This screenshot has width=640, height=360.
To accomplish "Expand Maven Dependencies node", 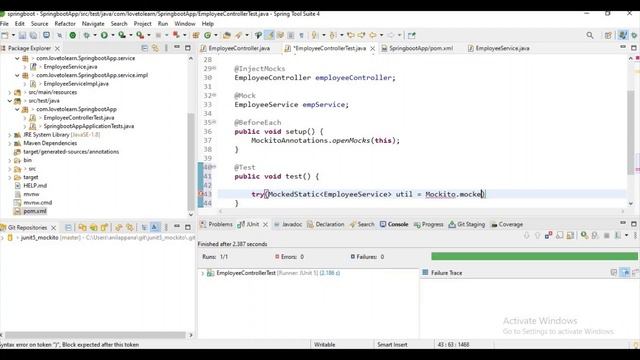I will tap(9, 143).
